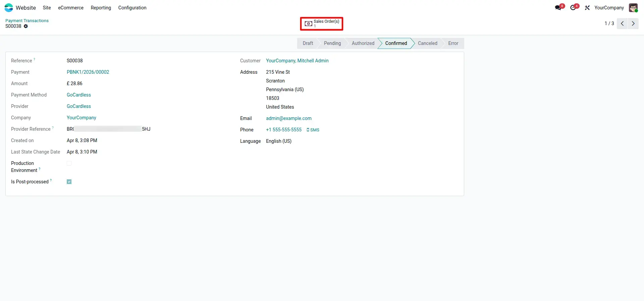Show the Provider Reference help tooltip icon
The image size is (644, 301).
[53, 128]
